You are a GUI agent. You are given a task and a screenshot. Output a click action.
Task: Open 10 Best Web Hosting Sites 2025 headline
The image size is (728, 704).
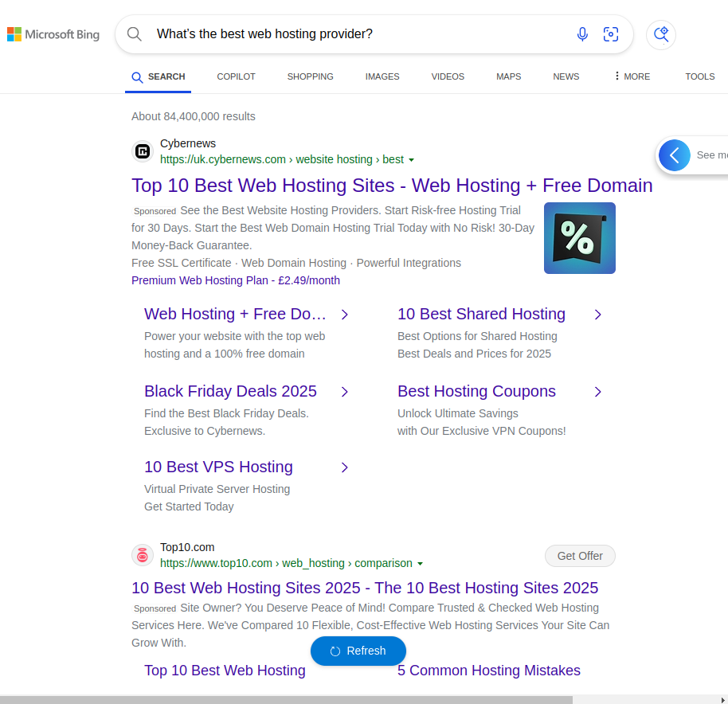pyautogui.click(x=365, y=588)
